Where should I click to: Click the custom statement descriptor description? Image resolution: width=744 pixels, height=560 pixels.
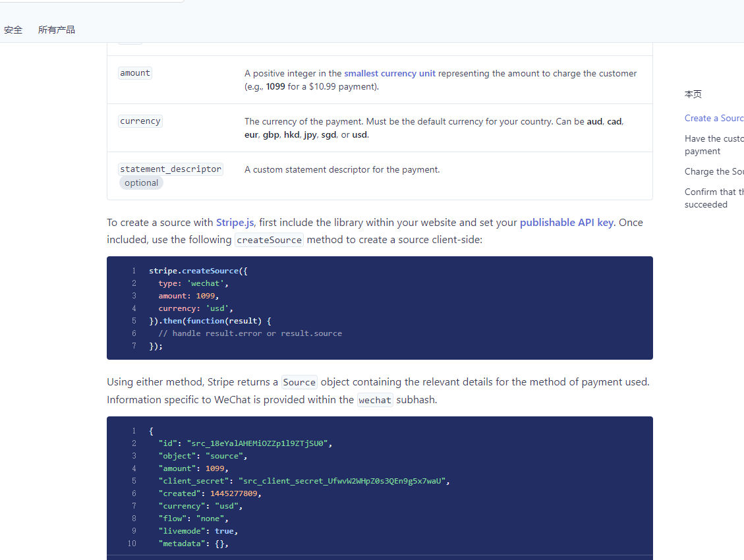click(x=342, y=170)
